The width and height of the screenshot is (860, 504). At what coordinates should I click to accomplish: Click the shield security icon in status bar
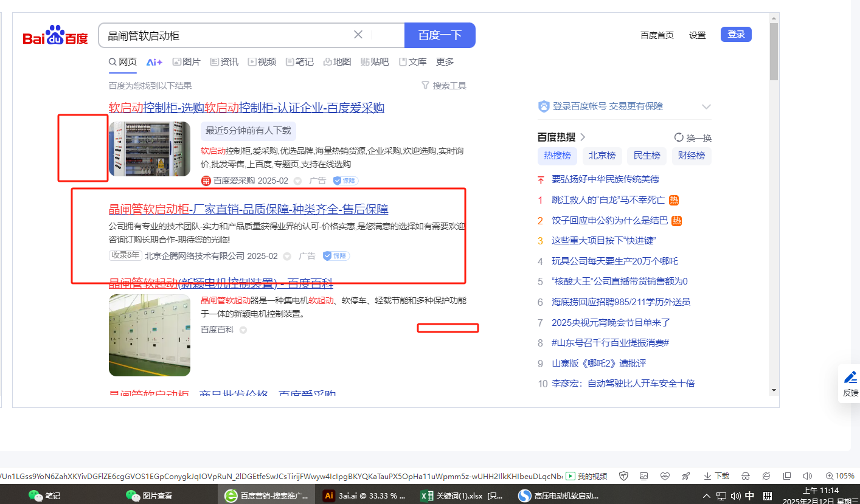[x=623, y=476]
